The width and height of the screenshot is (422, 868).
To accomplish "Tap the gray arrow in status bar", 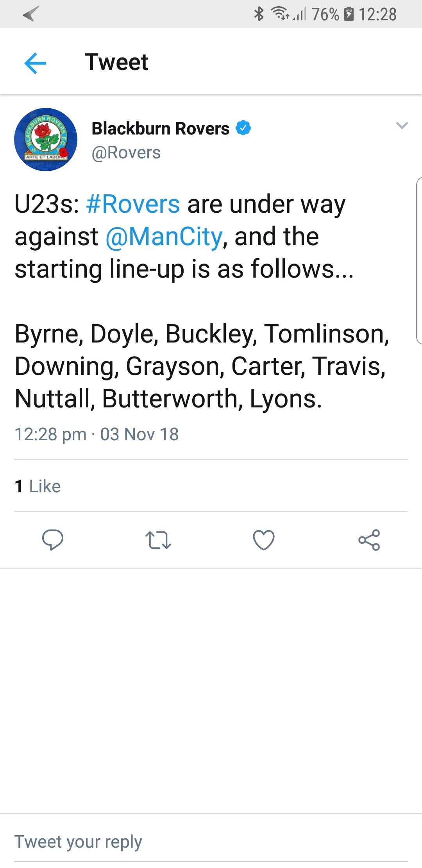I will [30, 14].
